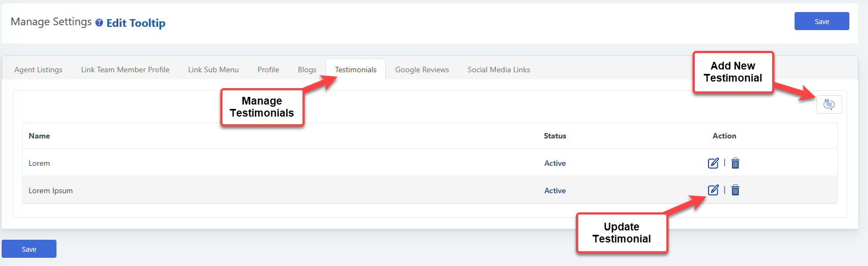The height and width of the screenshot is (266, 868).
Task: Click Active status for Lorem Ipsum row
Action: pyautogui.click(x=555, y=190)
